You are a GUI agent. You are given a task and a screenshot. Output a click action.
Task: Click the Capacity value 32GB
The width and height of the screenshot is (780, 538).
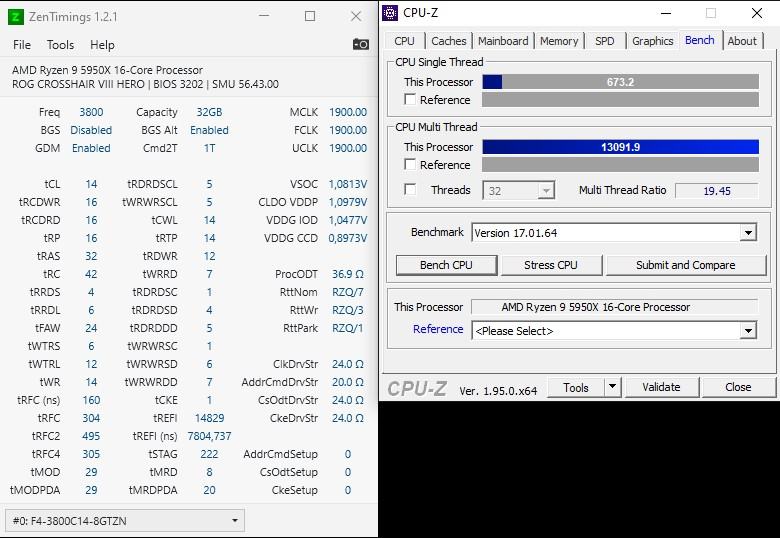(209, 112)
